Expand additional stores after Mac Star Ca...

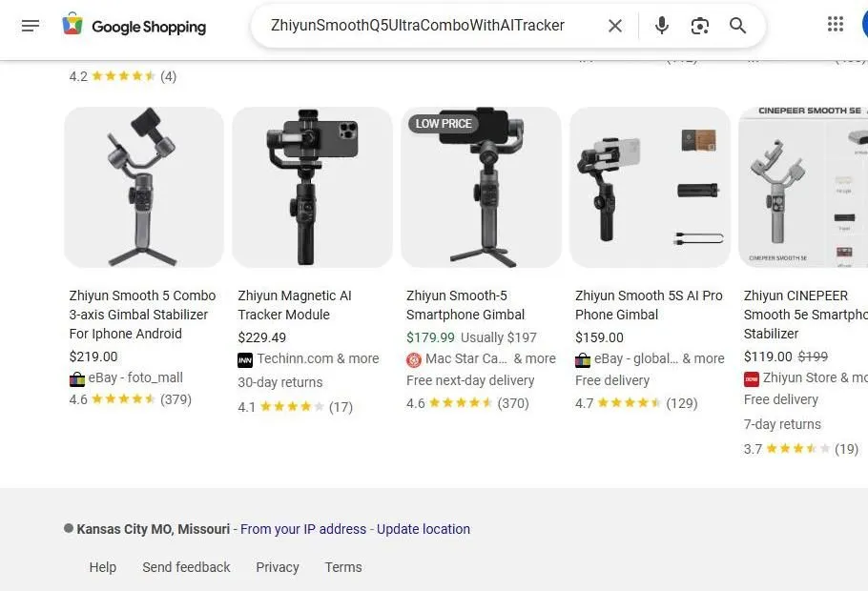point(533,358)
